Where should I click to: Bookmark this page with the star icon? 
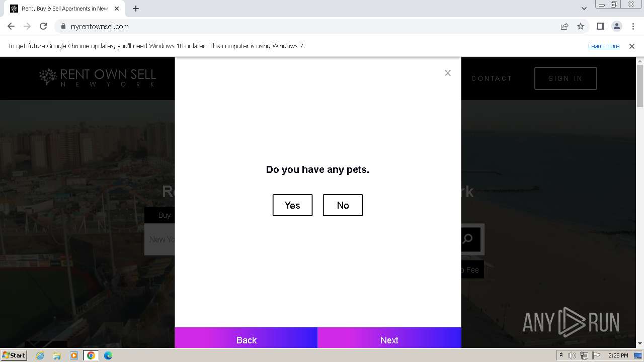[581, 27]
